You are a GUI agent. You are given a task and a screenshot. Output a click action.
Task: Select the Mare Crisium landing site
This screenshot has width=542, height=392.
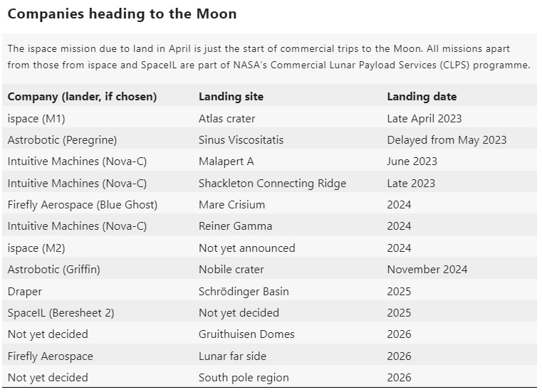[x=231, y=205]
